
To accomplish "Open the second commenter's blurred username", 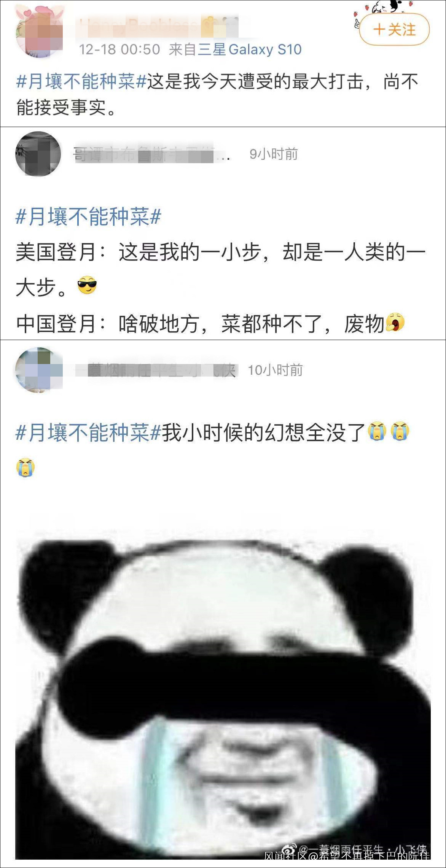I will [151, 154].
